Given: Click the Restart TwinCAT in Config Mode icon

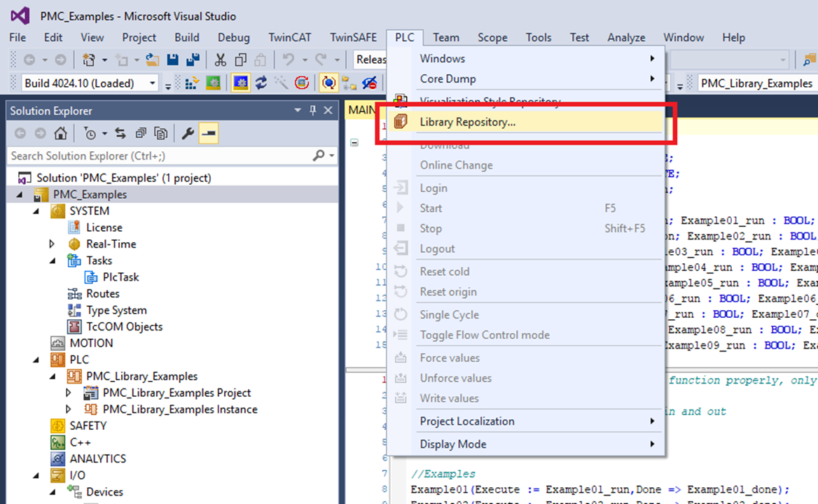Looking at the screenshot, I should click(240, 83).
